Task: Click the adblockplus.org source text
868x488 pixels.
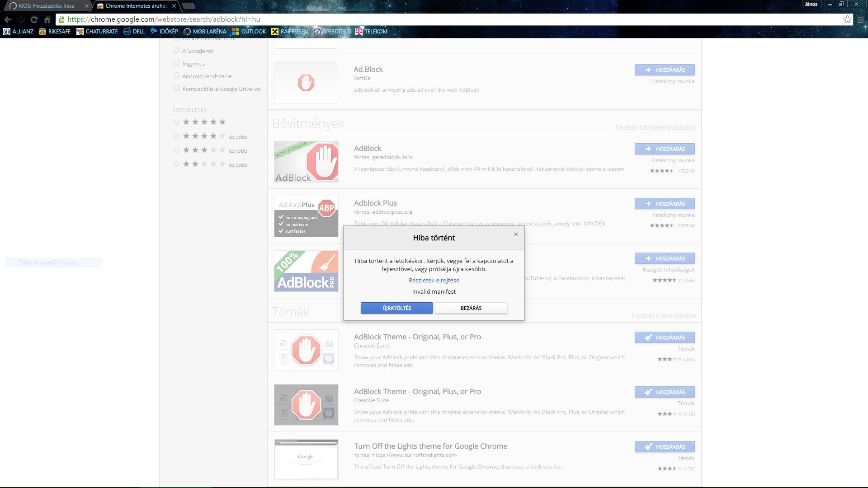Action: click(392, 212)
